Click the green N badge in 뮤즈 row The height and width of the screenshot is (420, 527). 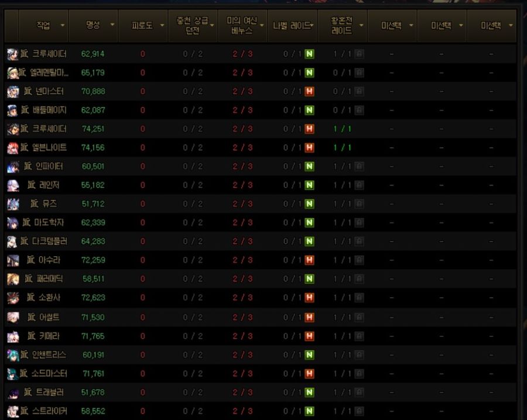(309, 204)
